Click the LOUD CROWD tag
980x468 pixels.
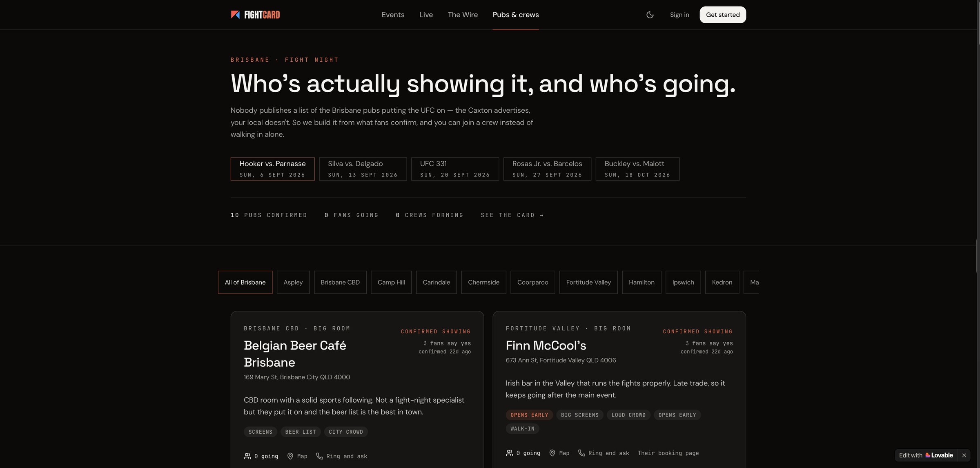pyautogui.click(x=628, y=415)
